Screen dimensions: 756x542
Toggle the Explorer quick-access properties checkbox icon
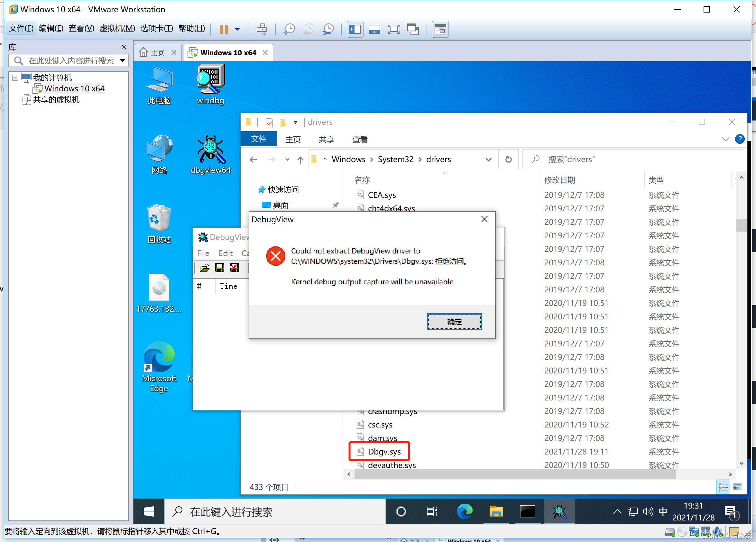coord(269,123)
